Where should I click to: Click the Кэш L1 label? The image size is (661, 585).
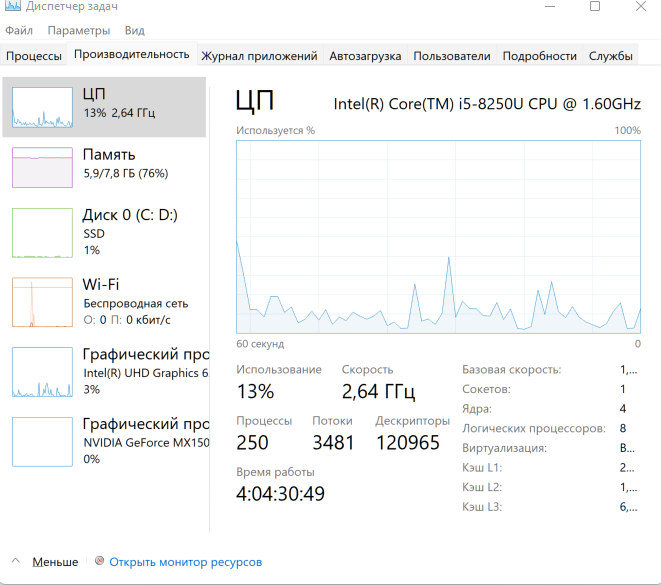[482, 467]
